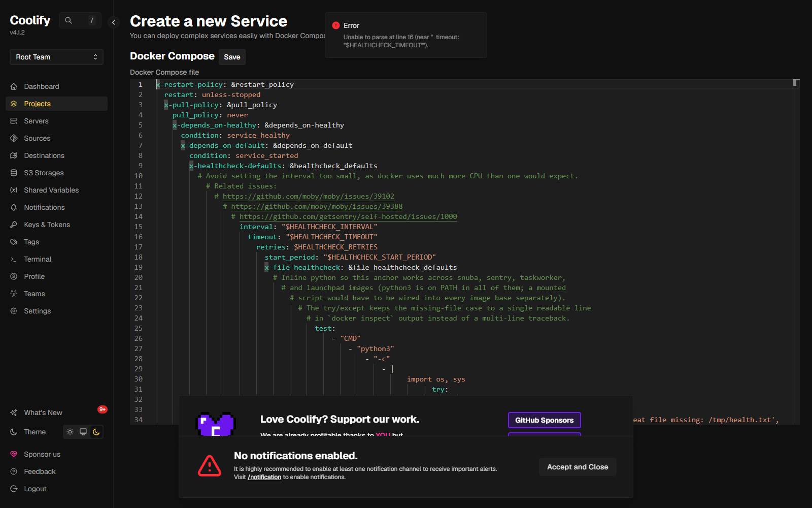This screenshot has height=508, width=812.
Task: Click the Sponsor us heart icon
Action: tap(14, 454)
